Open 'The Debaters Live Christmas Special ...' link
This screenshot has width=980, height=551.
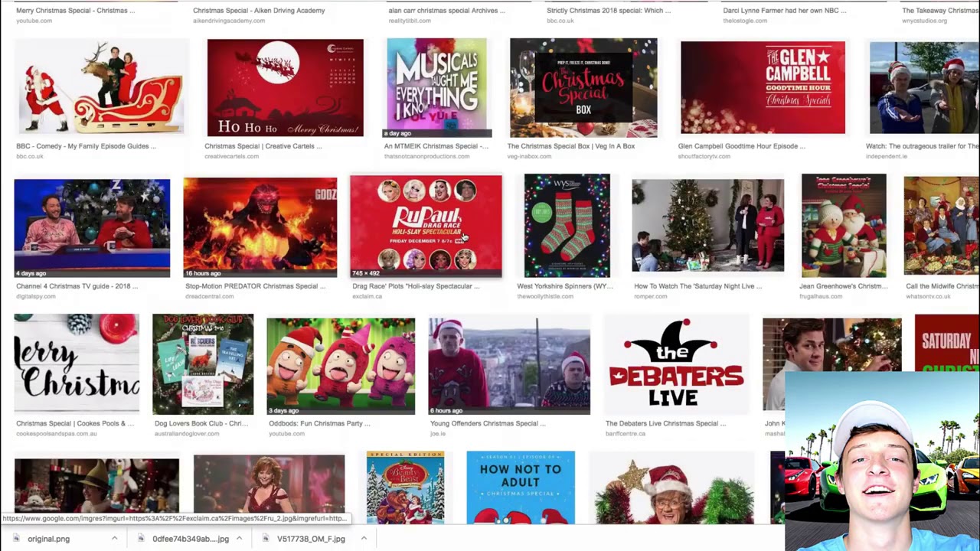click(666, 423)
